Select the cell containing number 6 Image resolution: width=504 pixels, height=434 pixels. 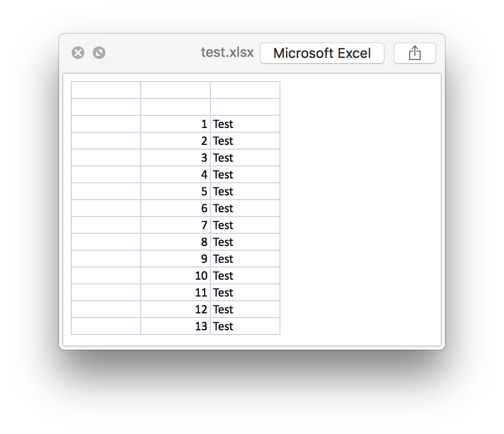(176, 208)
